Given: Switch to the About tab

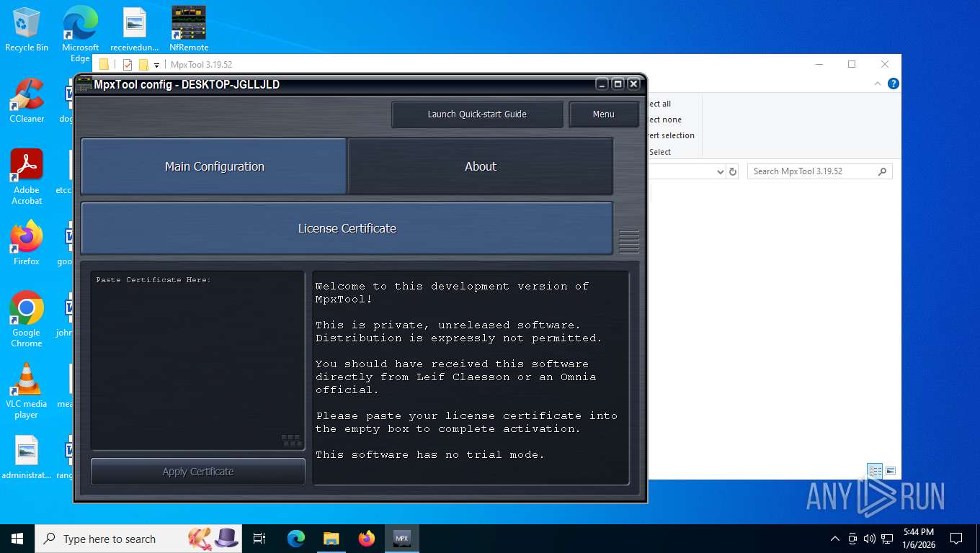Looking at the screenshot, I should (x=481, y=166).
